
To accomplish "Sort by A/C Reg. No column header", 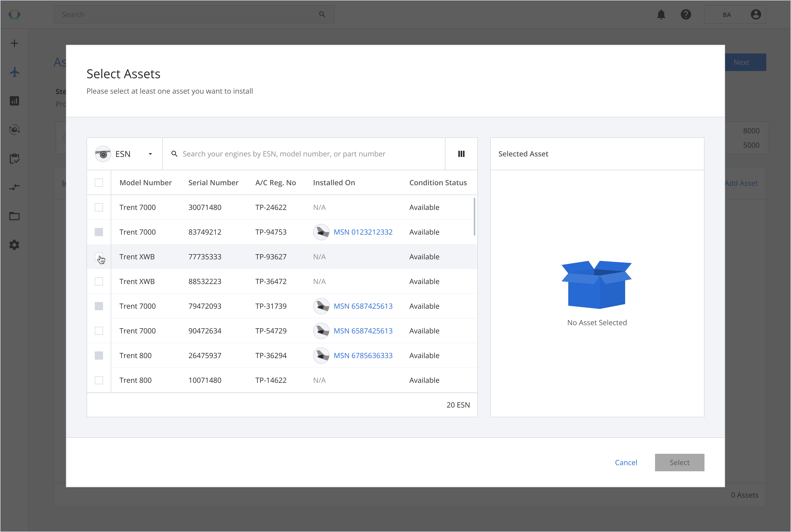I will (x=276, y=183).
